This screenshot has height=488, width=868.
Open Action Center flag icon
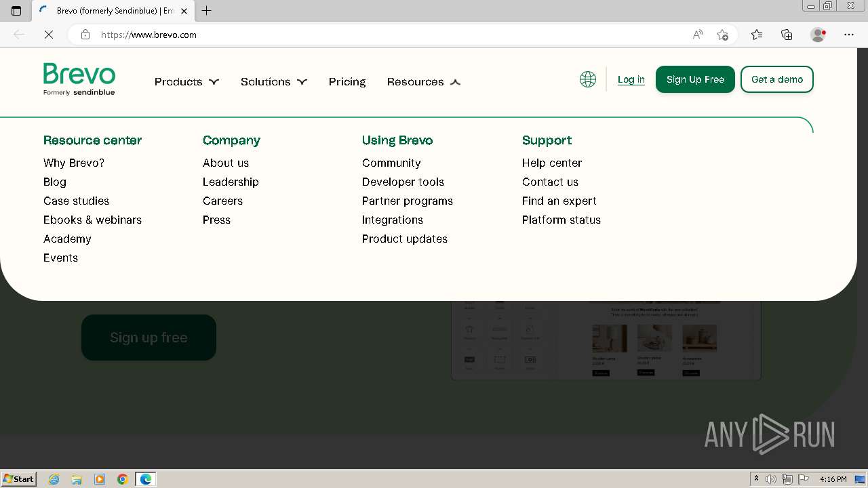pos(804,479)
